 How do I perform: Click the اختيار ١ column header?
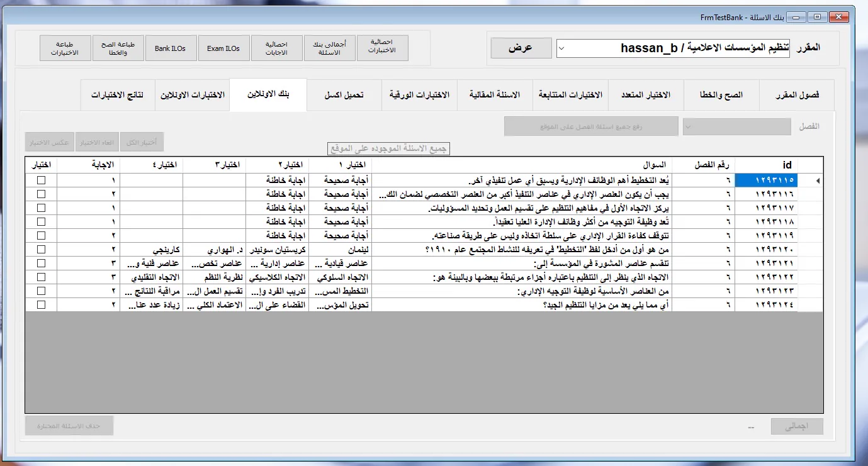(x=340, y=165)
